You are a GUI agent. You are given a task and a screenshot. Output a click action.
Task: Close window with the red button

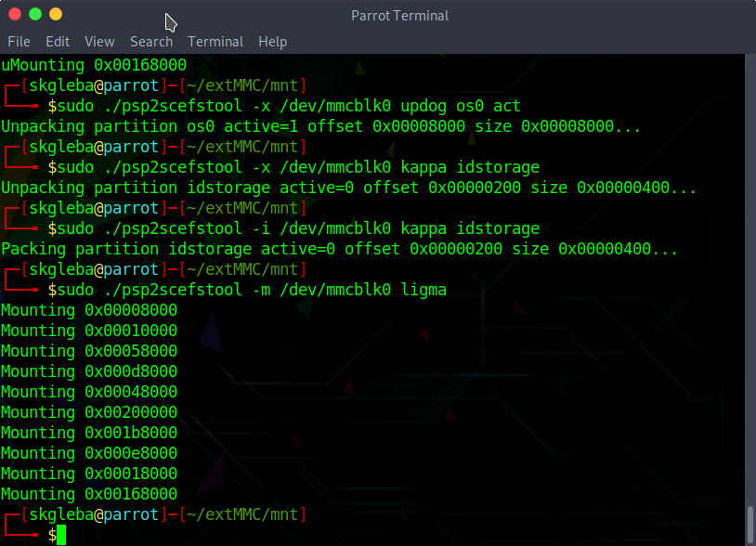[x=15, y=14]
